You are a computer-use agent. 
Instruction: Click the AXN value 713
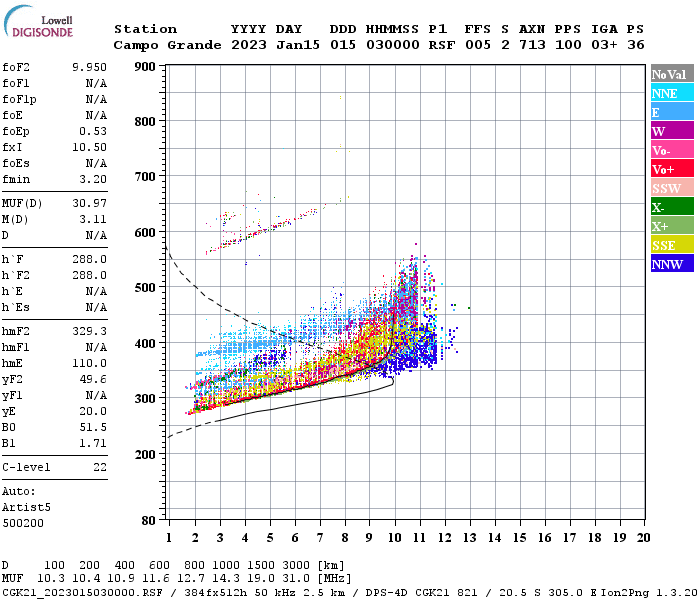pos(532,45)
